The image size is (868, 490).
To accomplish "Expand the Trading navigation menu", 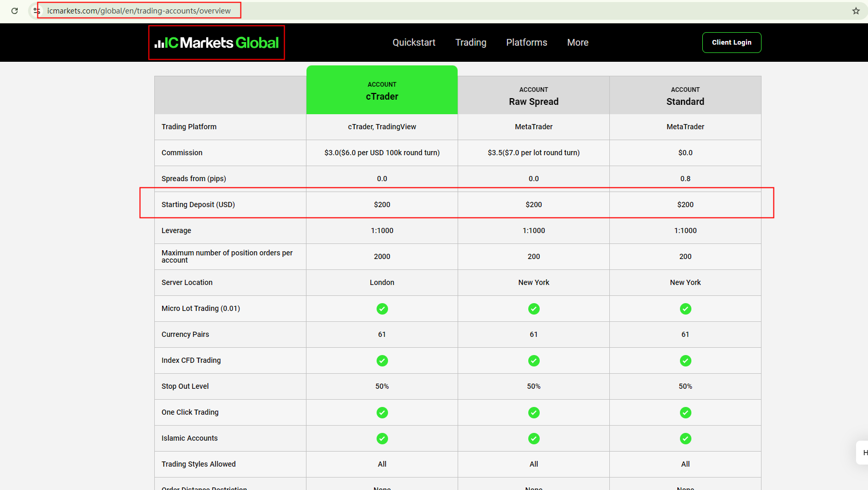I will [x=471, y=43].
